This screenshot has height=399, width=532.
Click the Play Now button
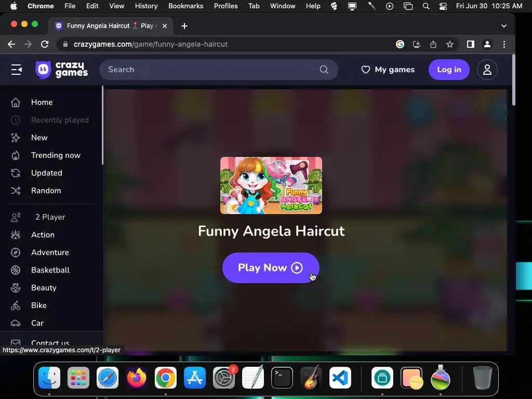click(271, 268)
